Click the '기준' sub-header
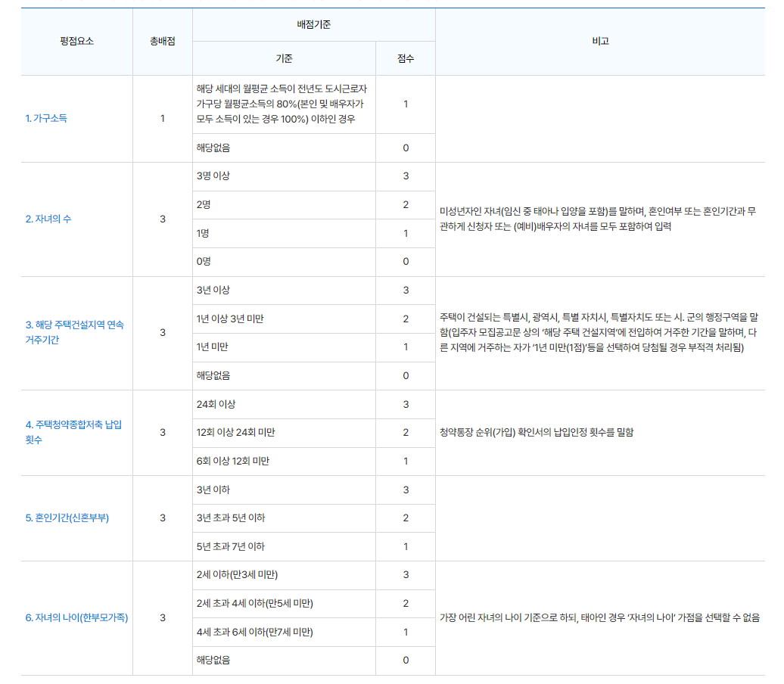The width and height of the screenshot is (784, 684). (x=284, y=58)
